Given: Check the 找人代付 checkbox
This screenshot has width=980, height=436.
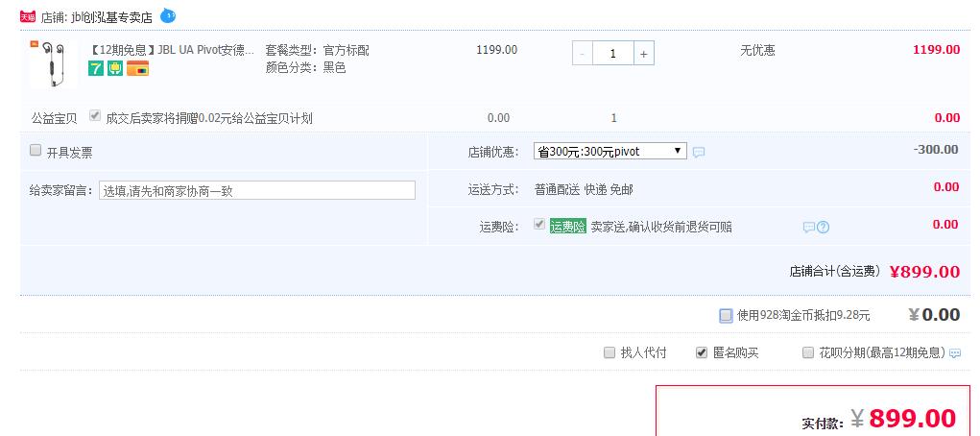Looking at the screenshot, I should [610, 352].
